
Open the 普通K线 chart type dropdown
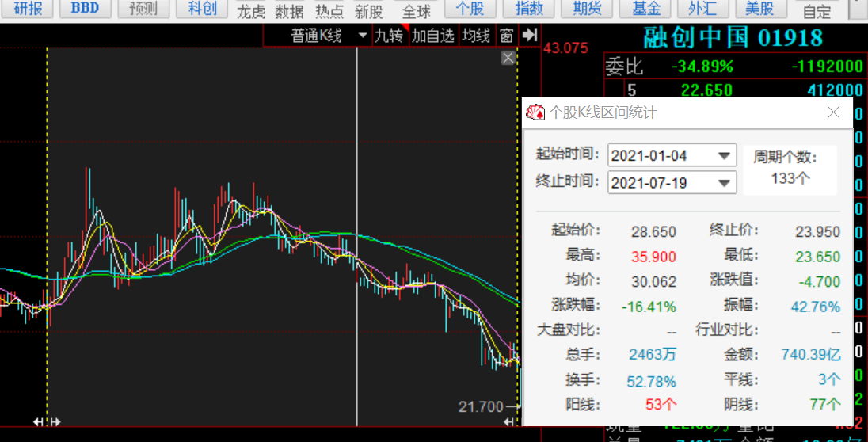(x=363, y=36)
